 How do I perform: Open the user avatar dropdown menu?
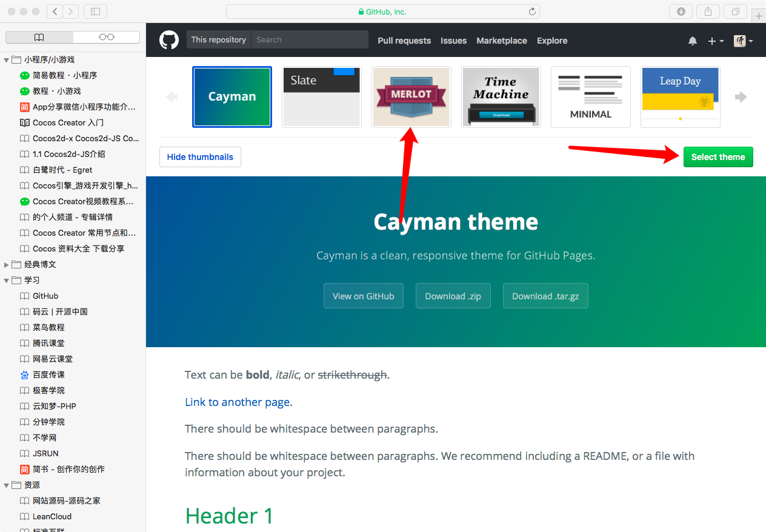pos(743,41)
